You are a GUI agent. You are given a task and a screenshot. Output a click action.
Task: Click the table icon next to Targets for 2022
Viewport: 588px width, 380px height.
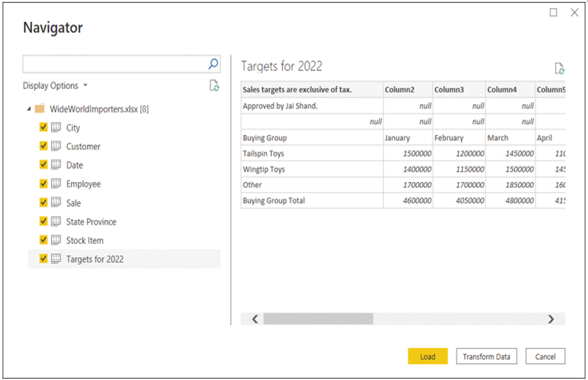(x=56, y=259)
